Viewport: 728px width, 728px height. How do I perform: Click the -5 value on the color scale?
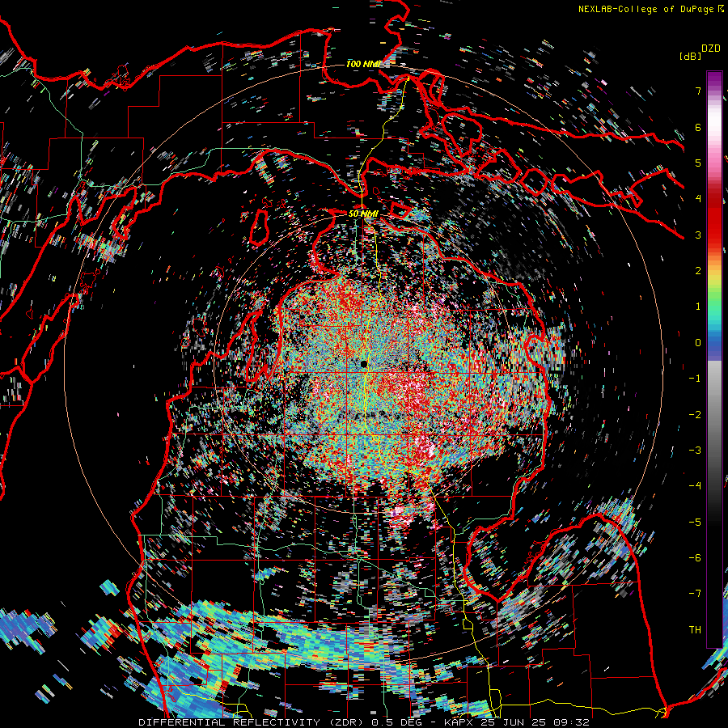click(695, 523)
